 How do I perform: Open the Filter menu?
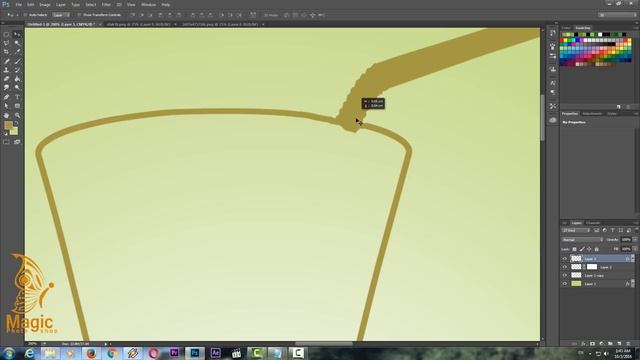point(106,4)
